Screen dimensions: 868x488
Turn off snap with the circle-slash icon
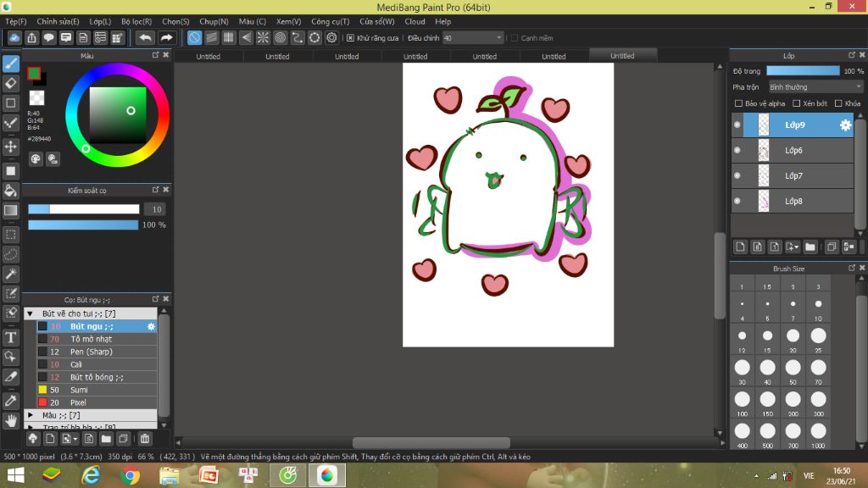coord(194,37)
